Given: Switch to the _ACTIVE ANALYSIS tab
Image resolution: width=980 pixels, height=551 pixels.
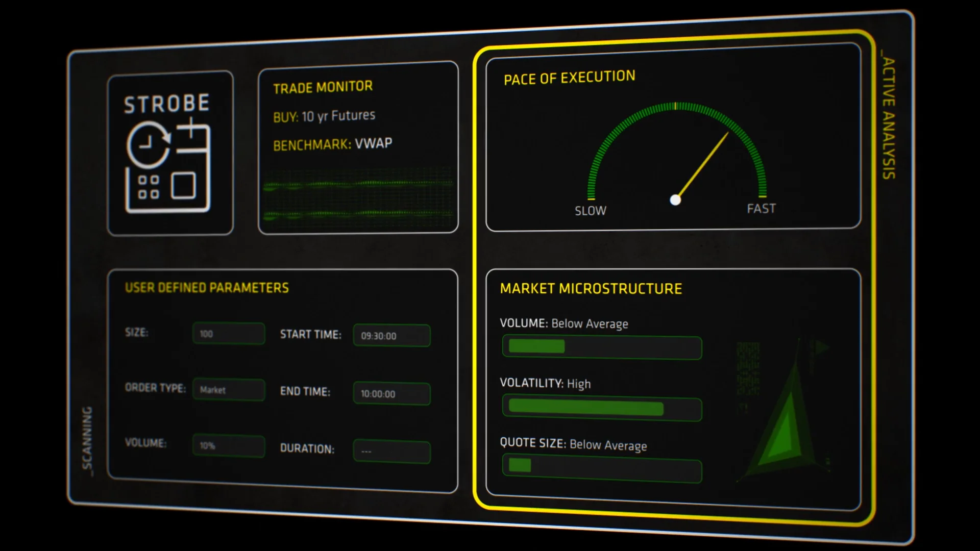Looking at the screenshot, I should tap(888, 117).
